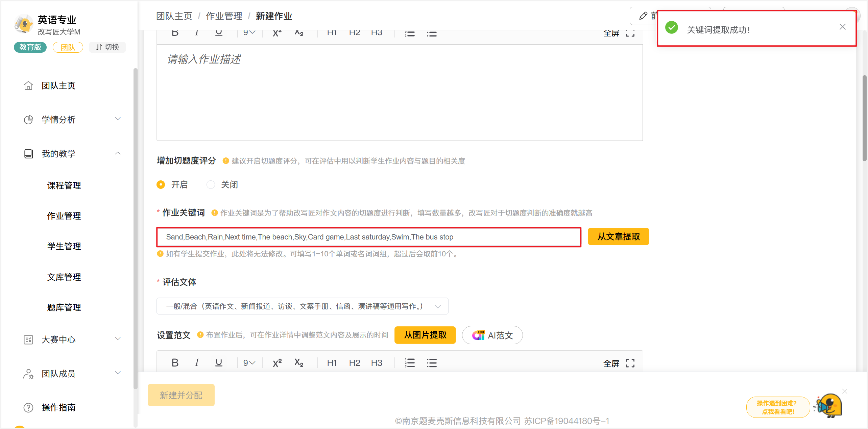This screenshot has width=868, height=429.
Task: Open 作业管理 in the sidebar
Action: click(x=64, y=216)
